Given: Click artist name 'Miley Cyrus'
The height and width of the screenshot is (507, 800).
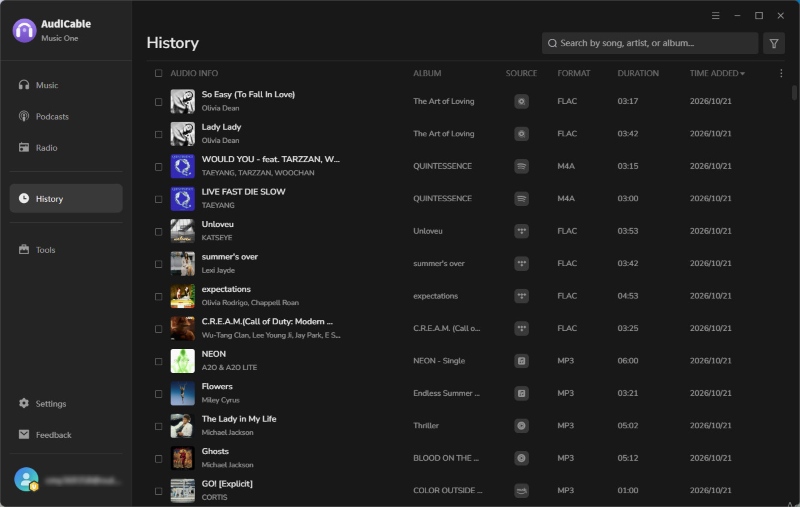Looking at the screenshot, I should pyautogui.click(x=220, y=400).
